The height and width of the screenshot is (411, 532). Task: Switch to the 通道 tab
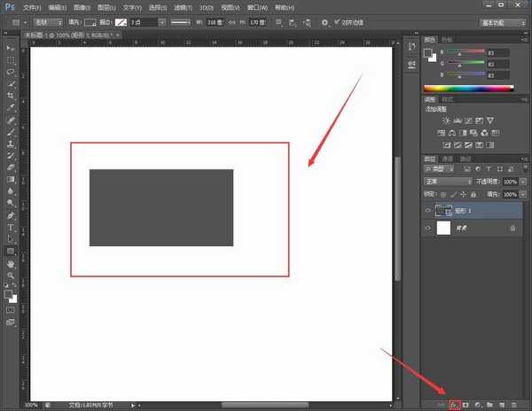point(449,159)
